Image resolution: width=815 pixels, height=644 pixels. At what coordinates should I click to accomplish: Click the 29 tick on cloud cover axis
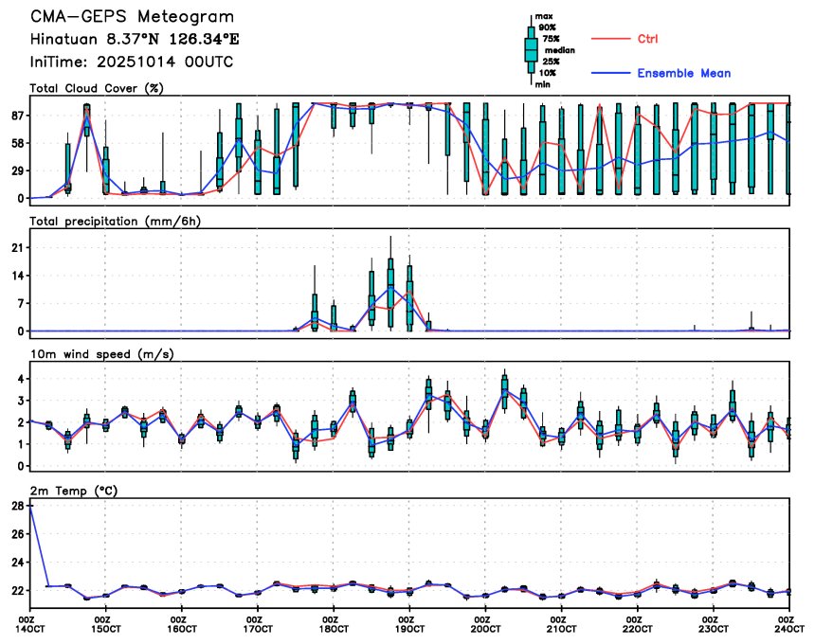[17, 170]
